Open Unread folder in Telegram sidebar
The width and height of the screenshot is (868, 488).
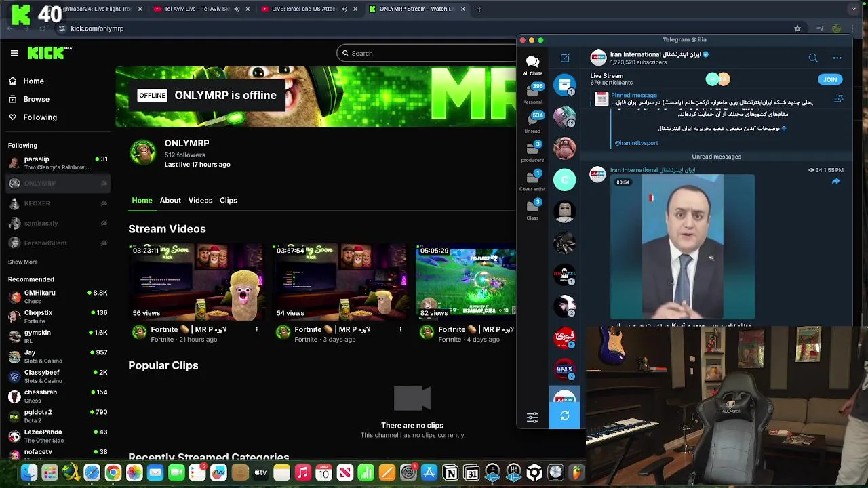(532, 123)
